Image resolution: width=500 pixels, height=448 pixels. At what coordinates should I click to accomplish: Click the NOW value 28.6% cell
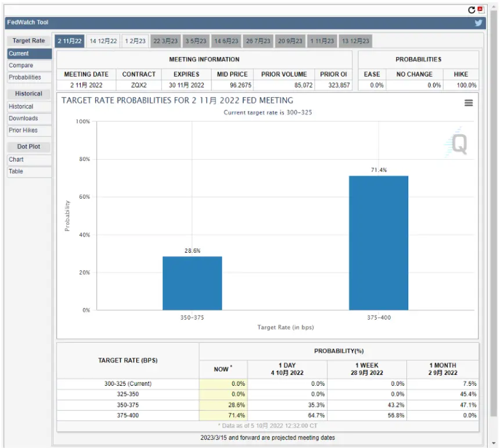click(x=223, y=405)
